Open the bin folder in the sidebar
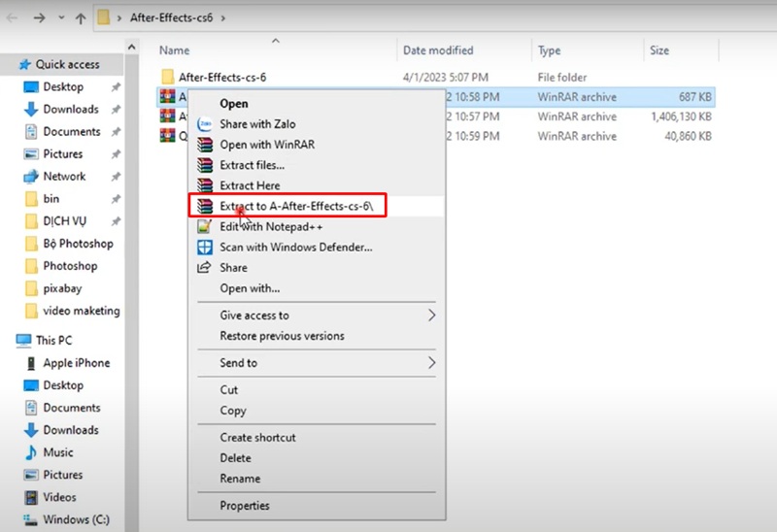 51,199
